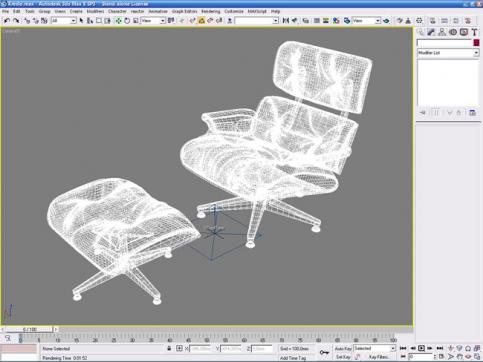Open the Tools menu
The width and height of the screenshot is (483, 362).
tap(30, 11)
